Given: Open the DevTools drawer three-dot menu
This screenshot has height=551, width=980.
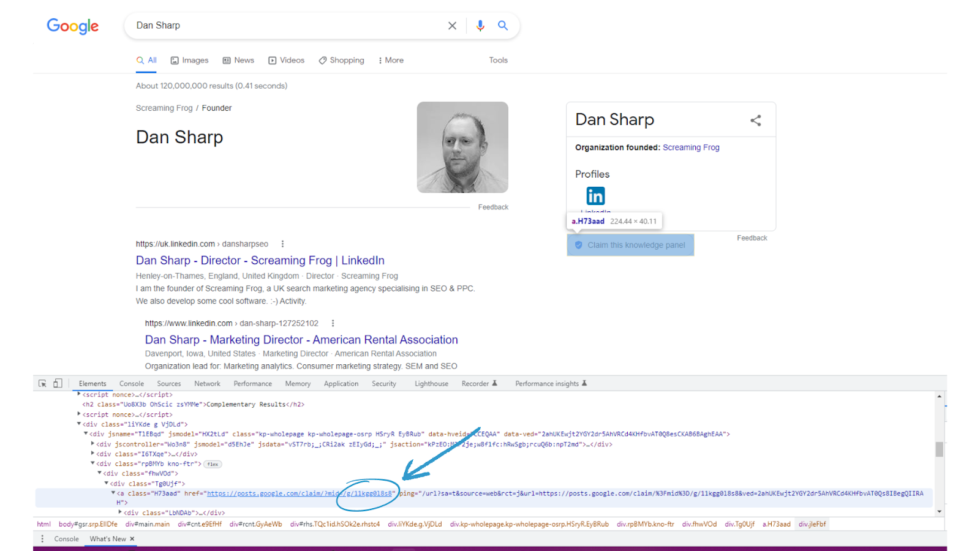Looking at the screenshot, I should click(x=42, y=539).
